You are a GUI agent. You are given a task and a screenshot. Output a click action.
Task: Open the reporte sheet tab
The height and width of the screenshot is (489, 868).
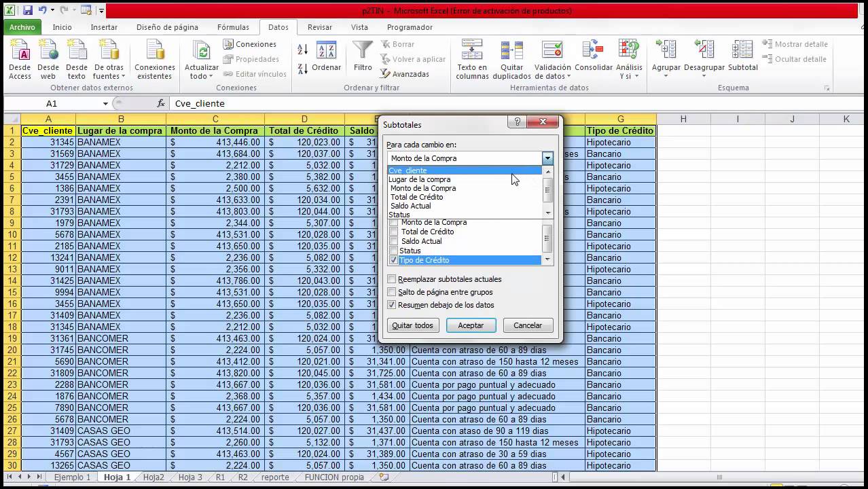[275, 477]
